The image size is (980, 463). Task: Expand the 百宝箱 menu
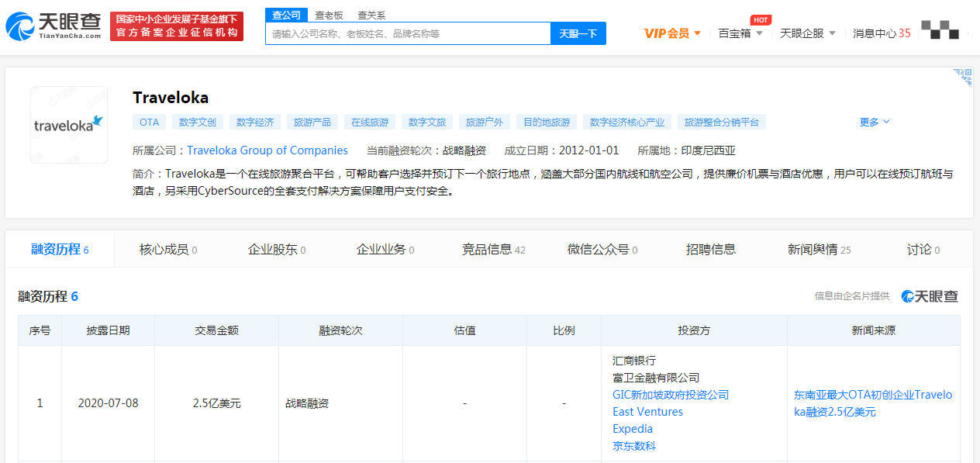740,33
